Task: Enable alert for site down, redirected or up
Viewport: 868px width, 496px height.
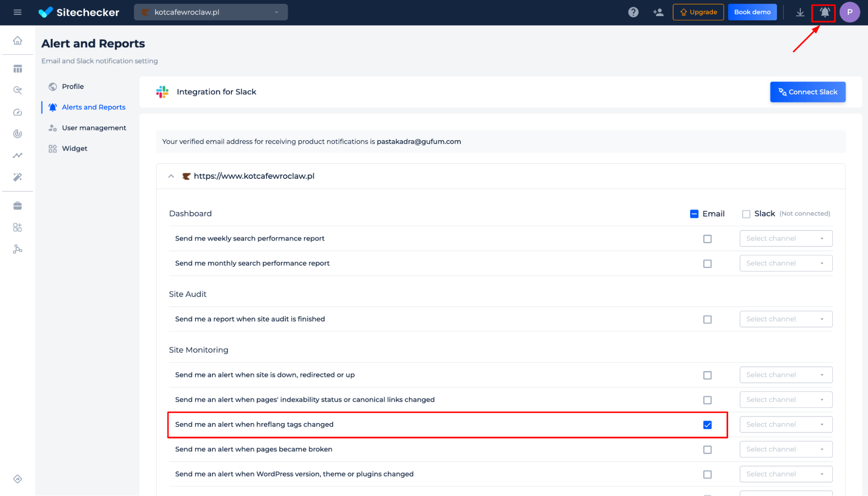Action: point(707,375)
